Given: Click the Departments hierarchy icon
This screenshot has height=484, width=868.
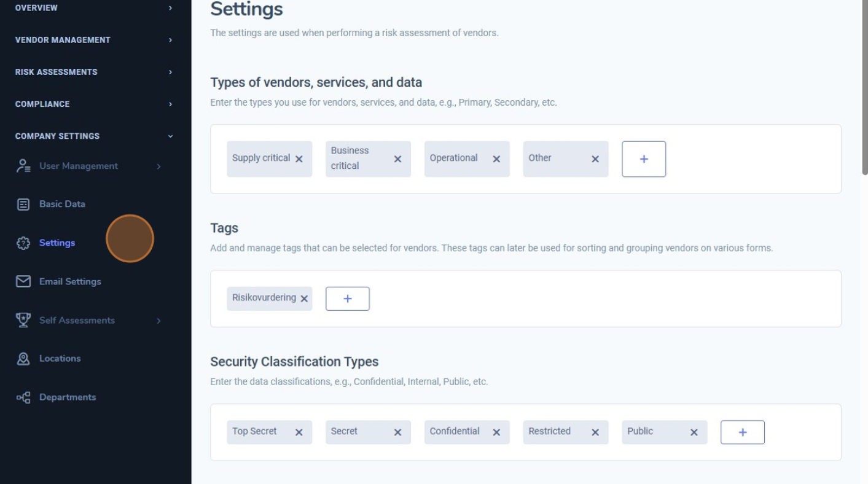Looking at the screenshot, I should pos(23,397).
